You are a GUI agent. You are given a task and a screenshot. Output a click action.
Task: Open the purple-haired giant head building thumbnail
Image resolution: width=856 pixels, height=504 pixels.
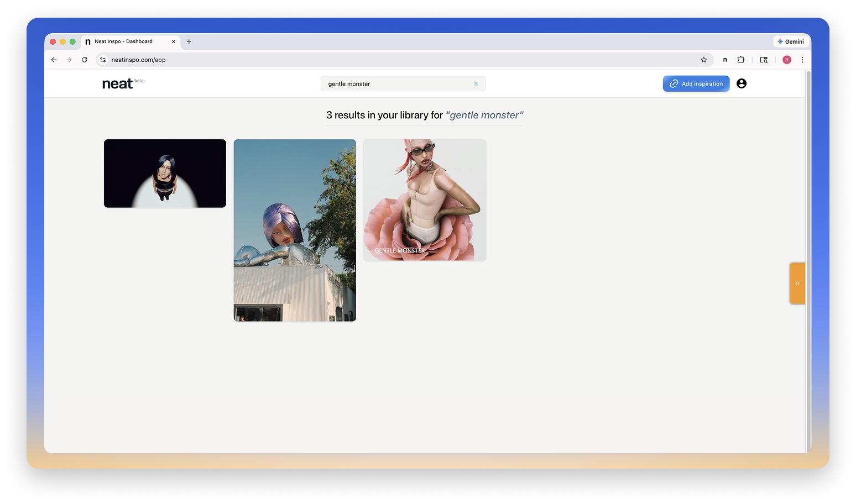pyautogui.click(x=295, y=230)
